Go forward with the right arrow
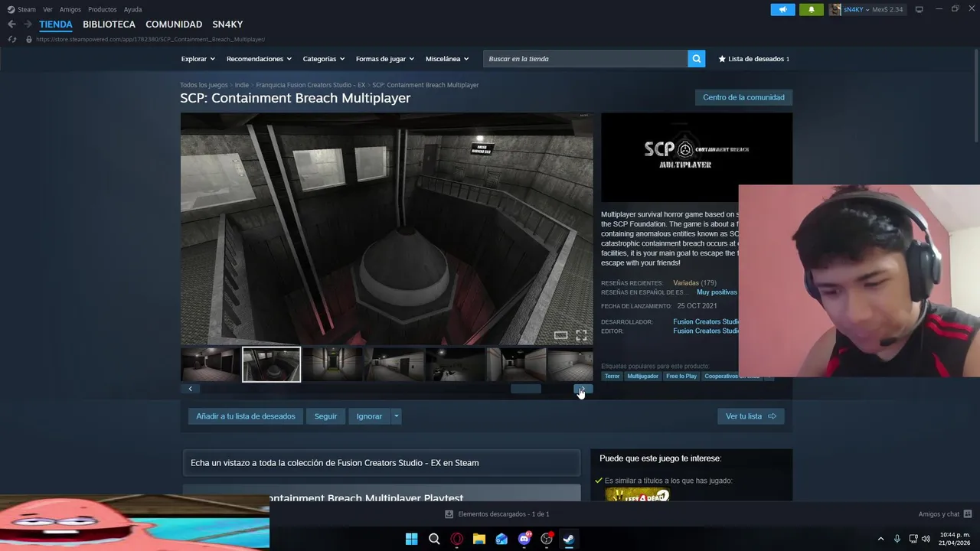 click(28, 24)
